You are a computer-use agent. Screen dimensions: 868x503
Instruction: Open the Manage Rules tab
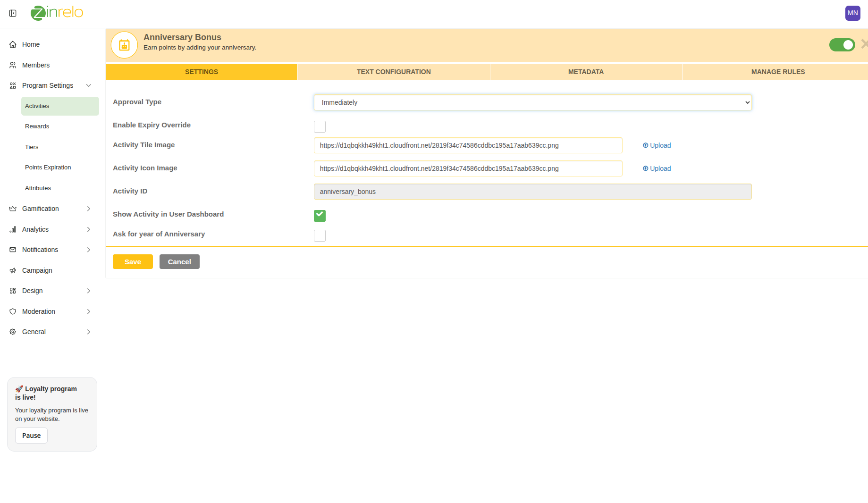tap(778, 72)
